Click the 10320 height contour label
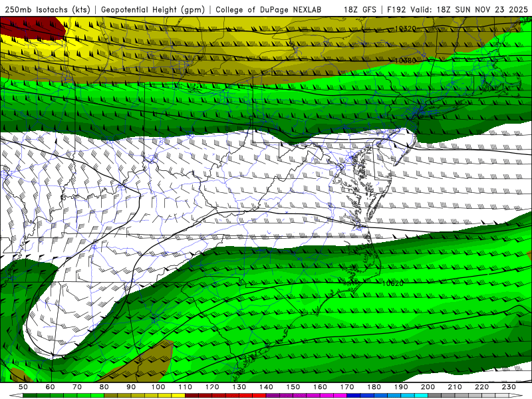532x399 pixels. pyautogui.click(x=406, y=29)
